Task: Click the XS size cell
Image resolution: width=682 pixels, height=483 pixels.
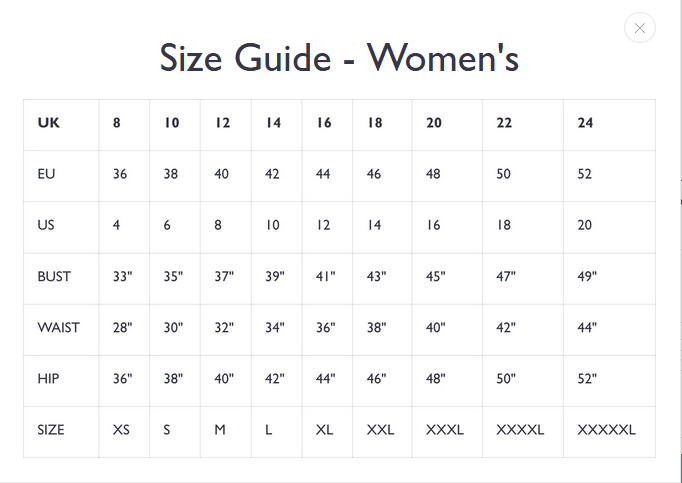Action: pos(121,430)
